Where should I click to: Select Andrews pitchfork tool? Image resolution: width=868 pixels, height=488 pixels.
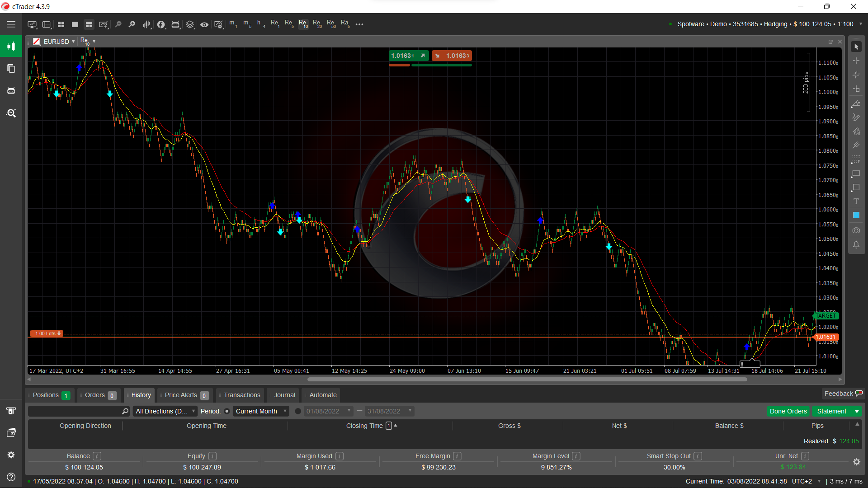click(856, 145)
